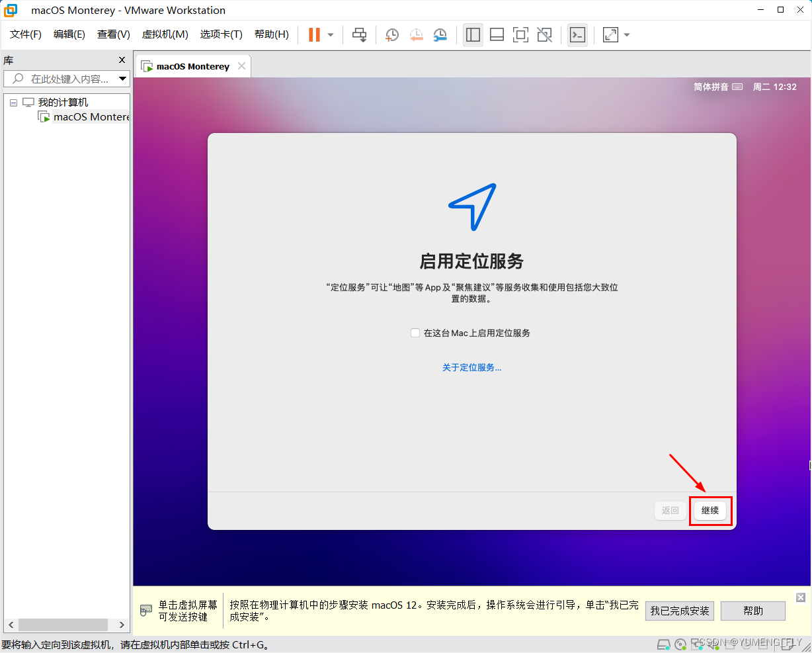The width and height of the screenshot is (812, 653).
Task: Open the 查看(V) menu
Action: (114, 34)
